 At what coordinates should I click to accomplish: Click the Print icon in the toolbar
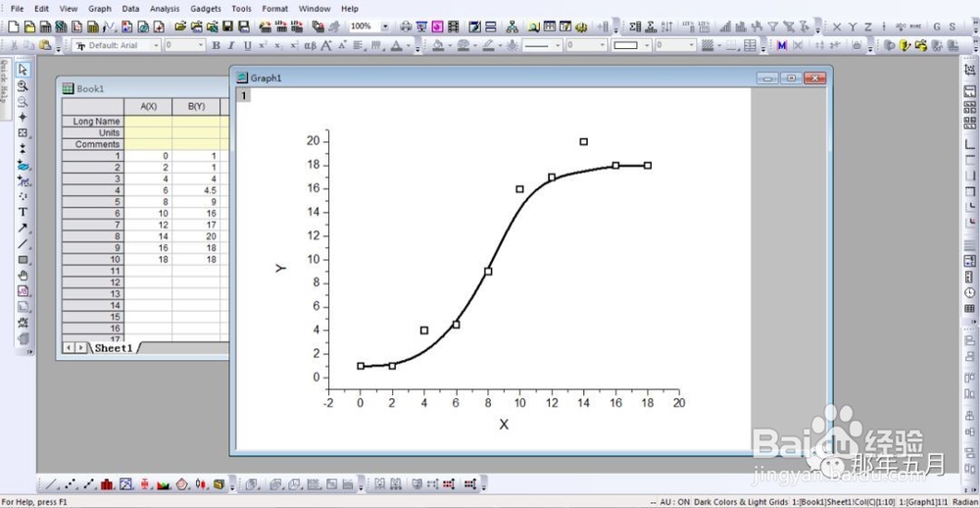click(407, 26)
